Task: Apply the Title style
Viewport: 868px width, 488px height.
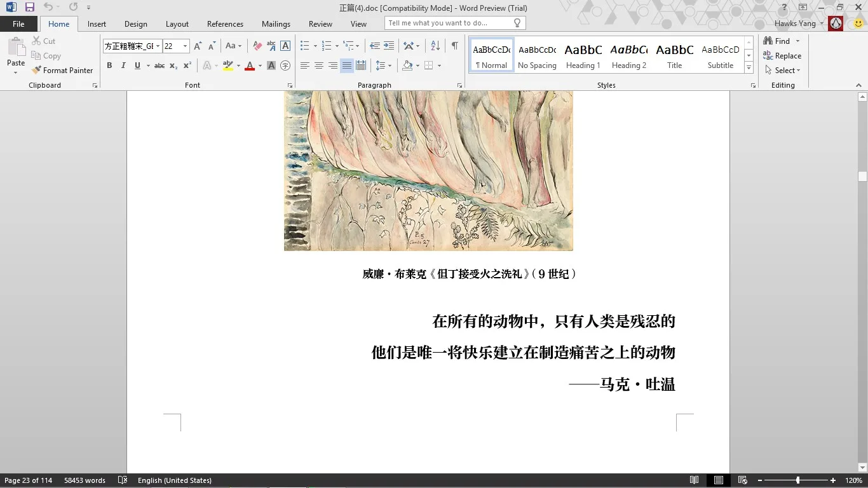Action: 675,56
